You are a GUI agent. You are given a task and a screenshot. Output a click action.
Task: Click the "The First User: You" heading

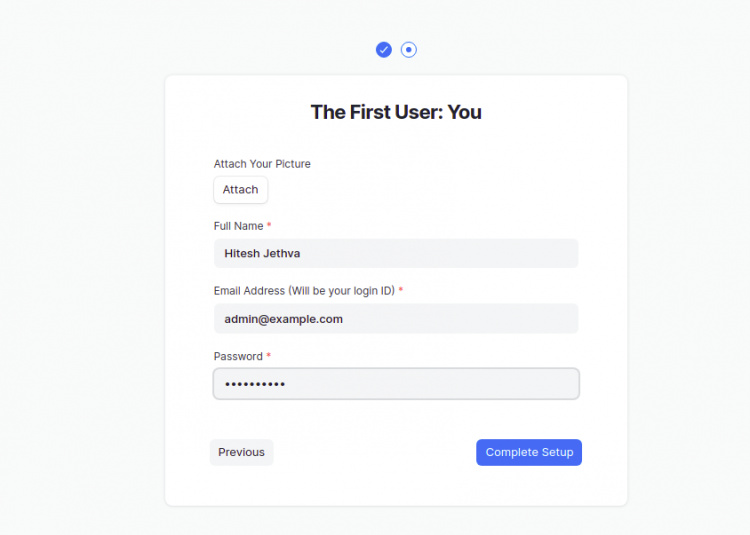pos(396,112)
